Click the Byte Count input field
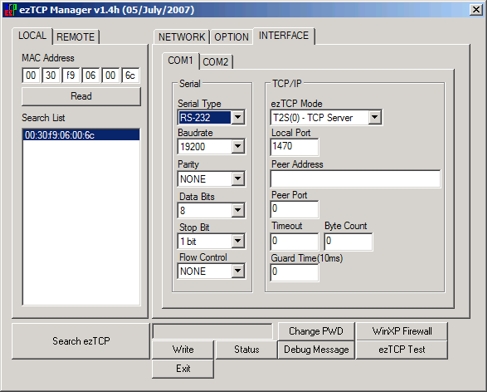The width and height of the screenshot is (487, 392). [348, 241]
